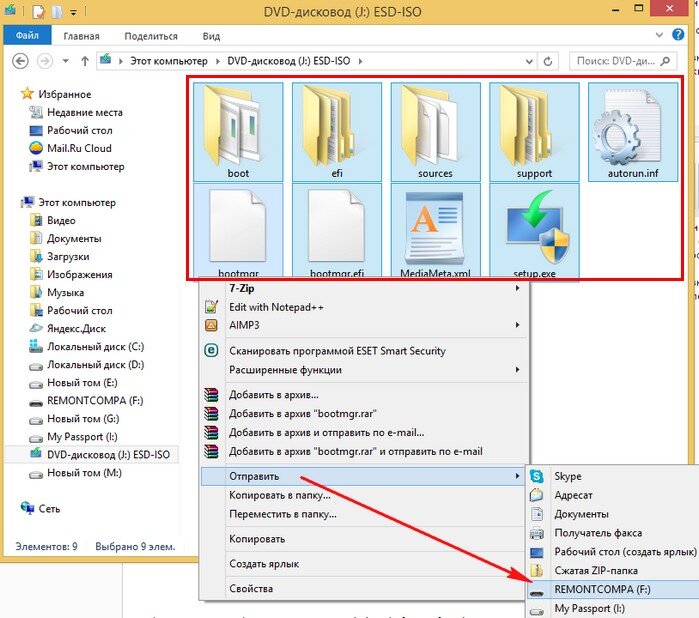Click the chevron after ESD-ISO in address bar
The width and height of the screenshot is (699, 618).
pyautogui.click(x=360, y=61)
